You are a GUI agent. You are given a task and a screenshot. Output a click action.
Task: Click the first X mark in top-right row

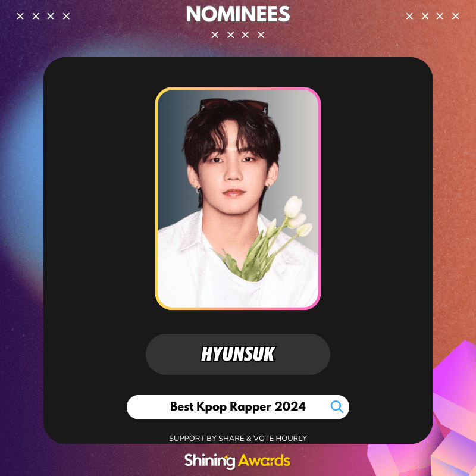pyautogui.click(x=409, y=16)
